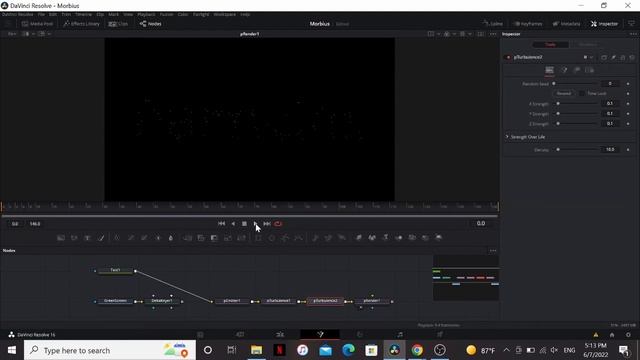Viewport: 640px width, 360px height.
Task: Open the File menu
Action: pyautogui.click(x=41, y=14)
